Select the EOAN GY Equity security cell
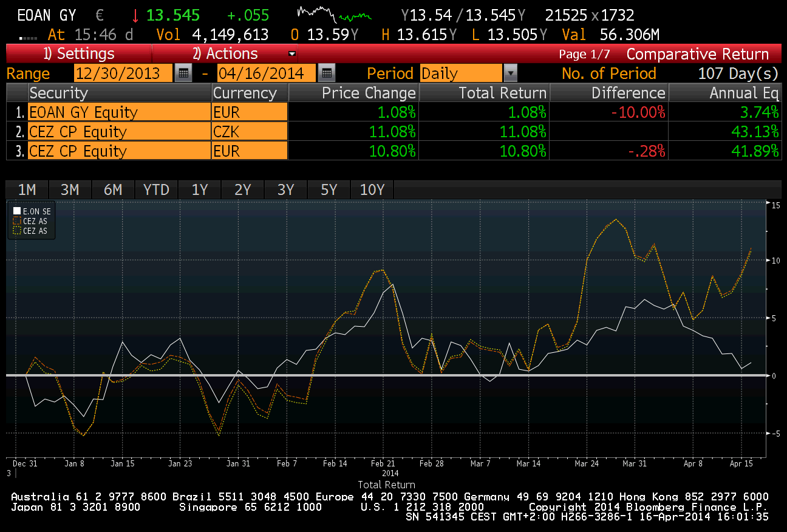The width and height of the screenshot is (787, 532). pos(120,112)
